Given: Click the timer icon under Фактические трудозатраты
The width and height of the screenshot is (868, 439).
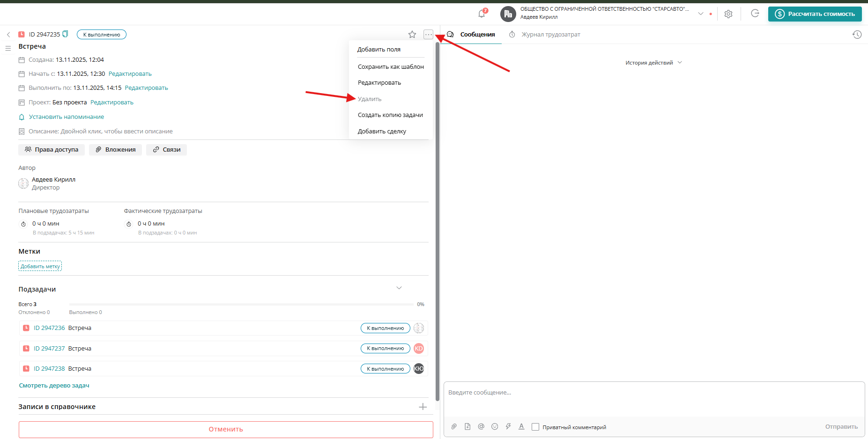Looking at the screenshot, I should point(129,224).
